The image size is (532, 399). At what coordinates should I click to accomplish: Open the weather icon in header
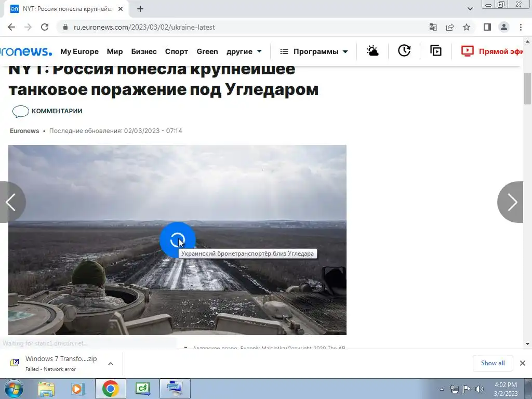click(373, 51)
